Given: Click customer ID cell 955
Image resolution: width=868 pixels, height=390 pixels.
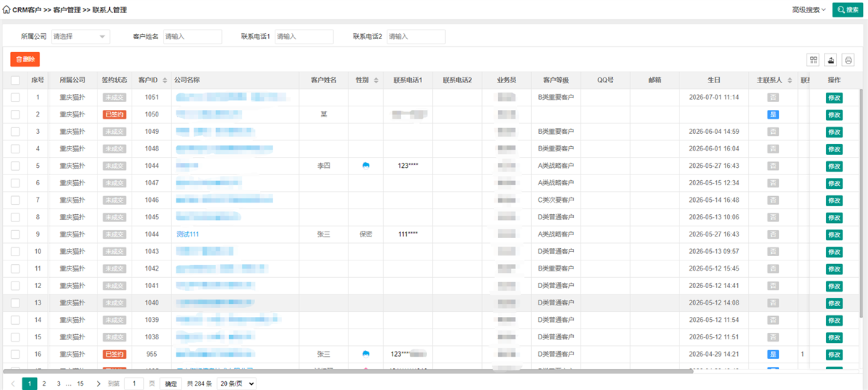Looking at the screenshot, I should [x=152, y=355].
